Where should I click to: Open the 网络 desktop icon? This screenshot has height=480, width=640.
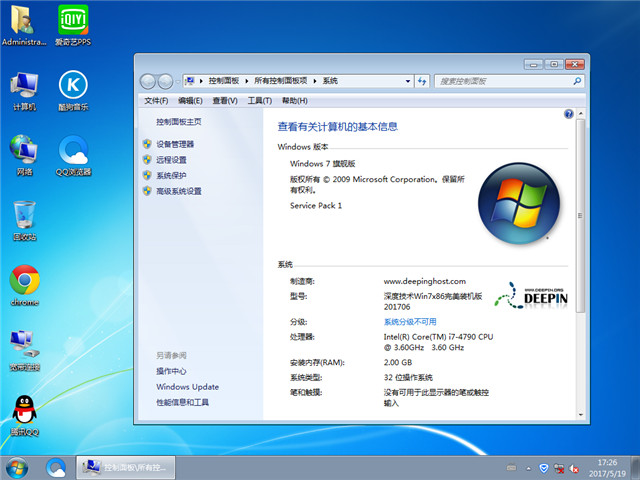tap(24, 155)
